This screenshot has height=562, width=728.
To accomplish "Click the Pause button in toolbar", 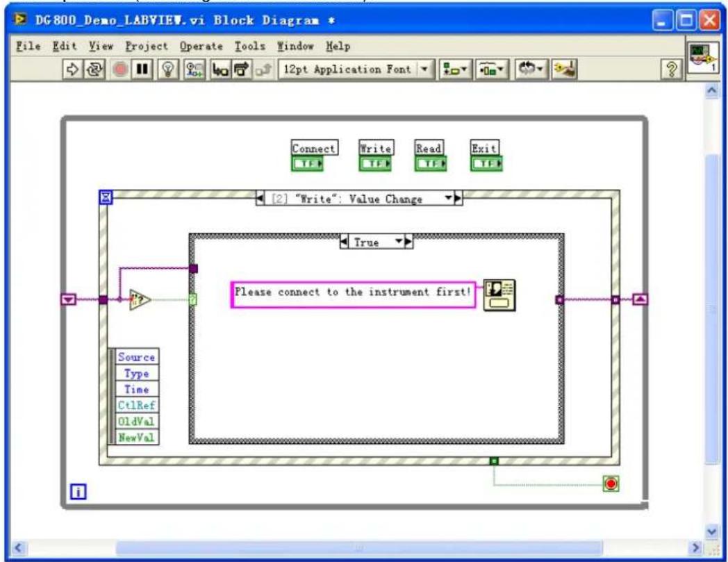I will [142, 69].
